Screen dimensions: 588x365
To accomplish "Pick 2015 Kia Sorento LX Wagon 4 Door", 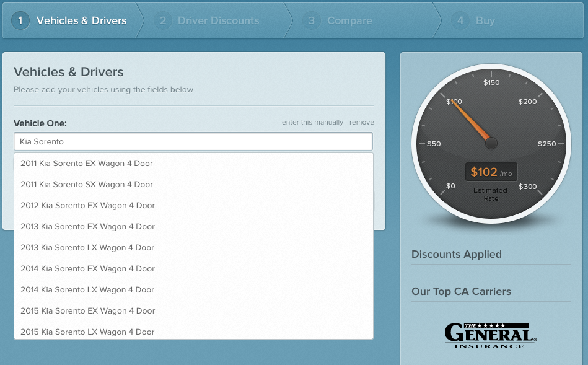I will click(87, 332).
